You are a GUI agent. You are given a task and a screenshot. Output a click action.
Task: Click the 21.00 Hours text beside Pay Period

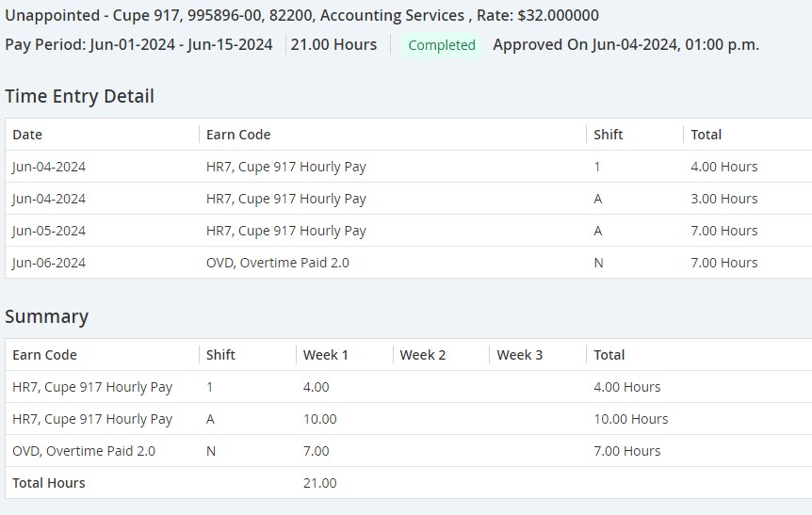333,44
